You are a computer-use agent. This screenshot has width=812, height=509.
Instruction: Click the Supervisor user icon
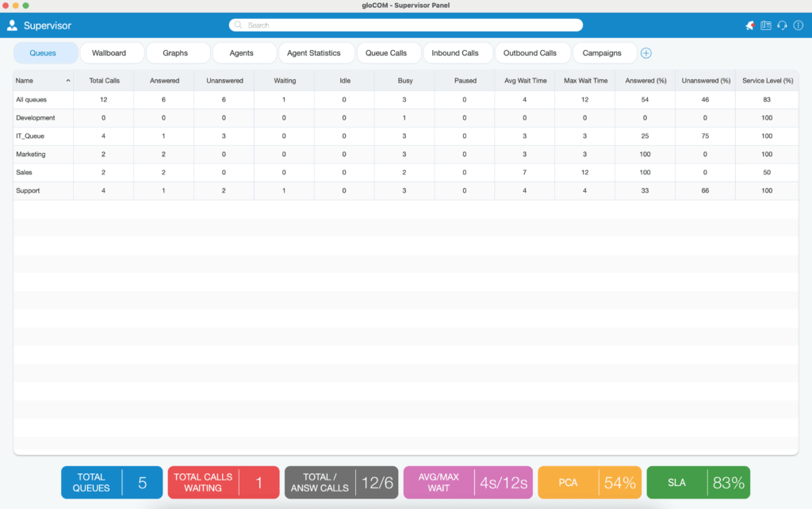[12, 25]
